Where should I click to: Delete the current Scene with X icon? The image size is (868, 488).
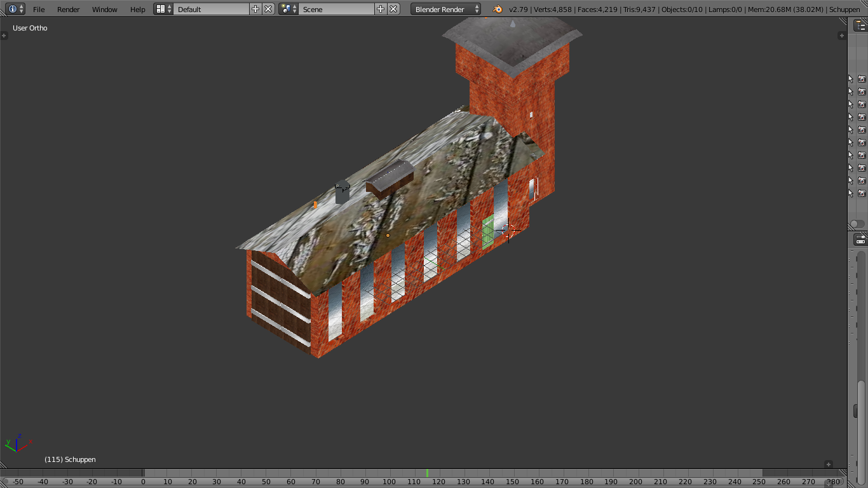click(393, 9)
